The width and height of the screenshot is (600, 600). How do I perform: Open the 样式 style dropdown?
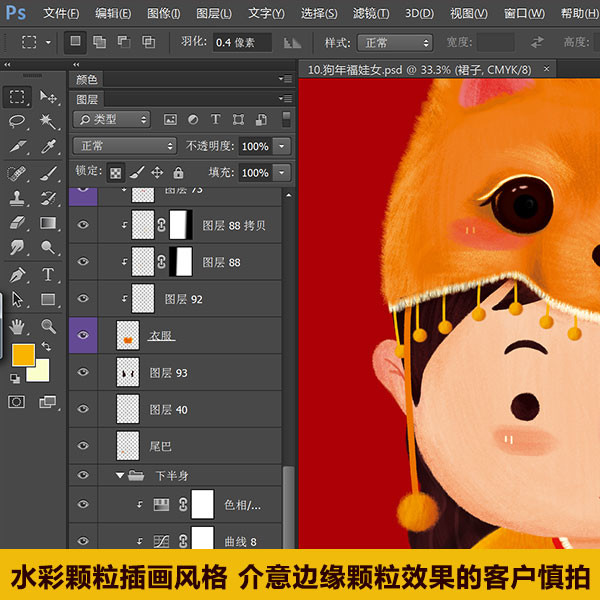[x=395, y=42]
